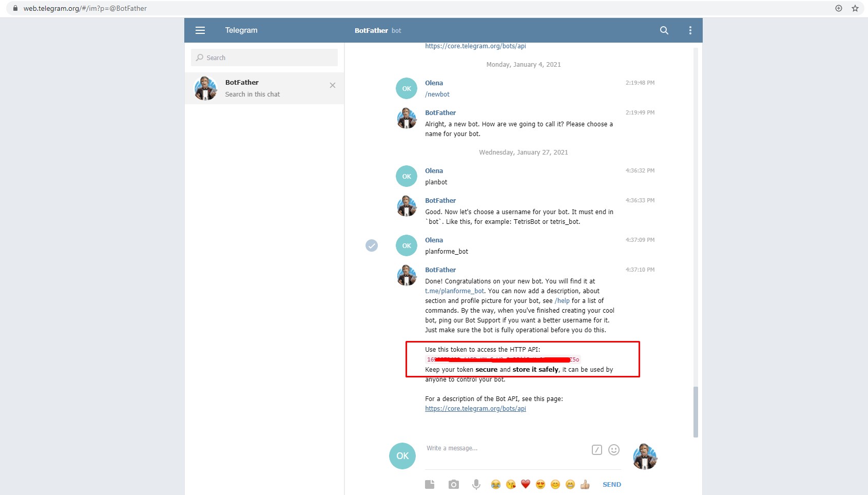
Task: Open the bots API link below token message
Action: tap(475, 409)
